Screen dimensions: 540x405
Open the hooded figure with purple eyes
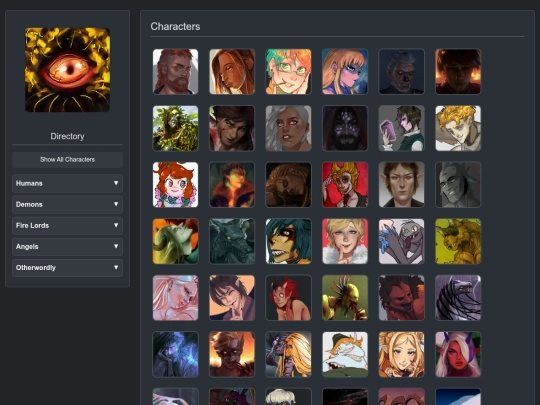pos(345,128)
